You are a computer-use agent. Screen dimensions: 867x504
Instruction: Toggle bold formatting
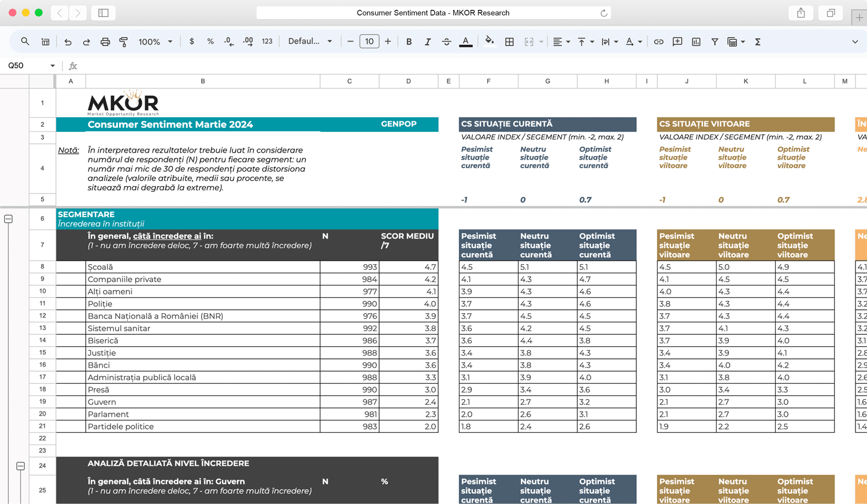pyautogui.click(x=409, y=42)
